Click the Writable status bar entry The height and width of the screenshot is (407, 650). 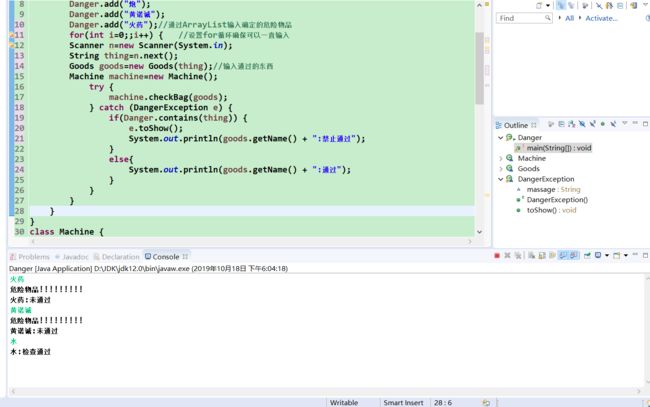point(344,402)
